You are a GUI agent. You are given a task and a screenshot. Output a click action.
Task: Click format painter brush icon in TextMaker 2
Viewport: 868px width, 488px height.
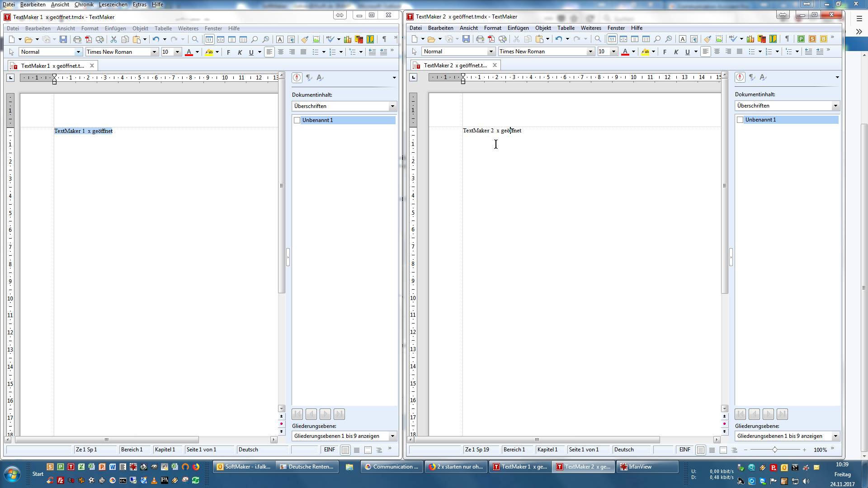pyautogui.click(x=708, y=39)
